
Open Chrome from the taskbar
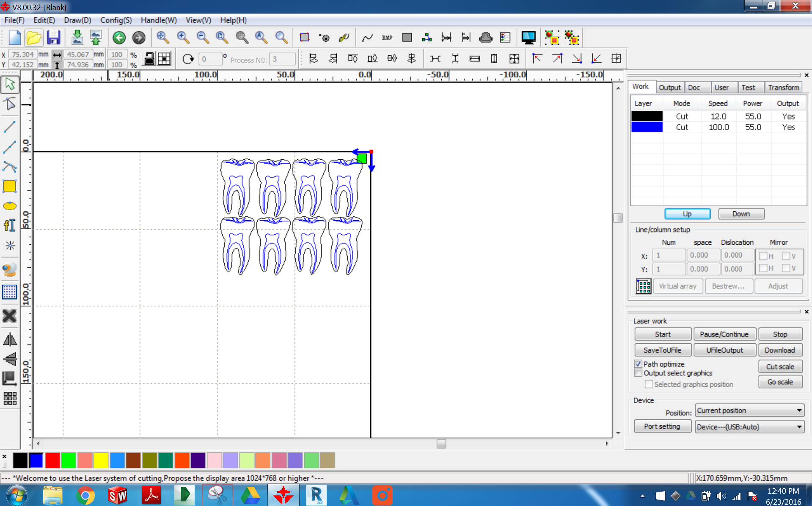pos(85,495)
